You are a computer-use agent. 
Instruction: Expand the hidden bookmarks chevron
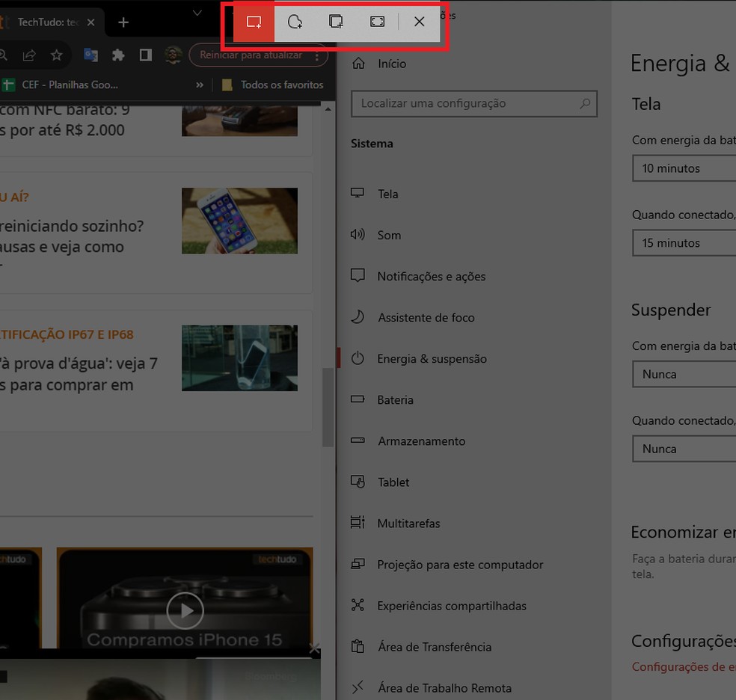[x=200, y=85]
